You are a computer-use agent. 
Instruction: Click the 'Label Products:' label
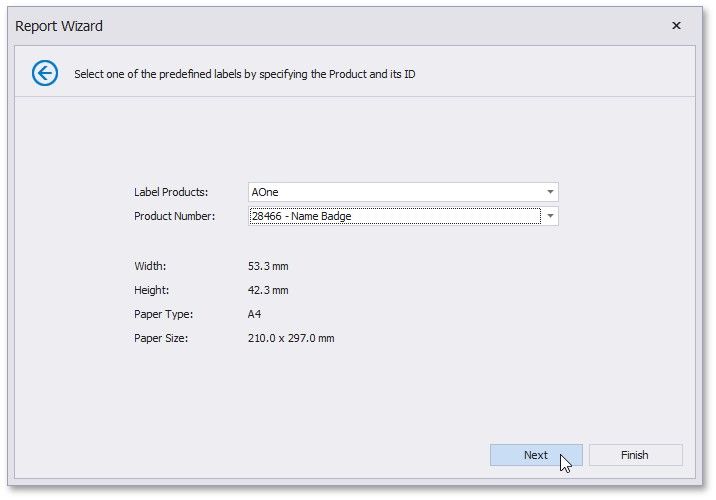pyautogui.click(x=171, y=192)
